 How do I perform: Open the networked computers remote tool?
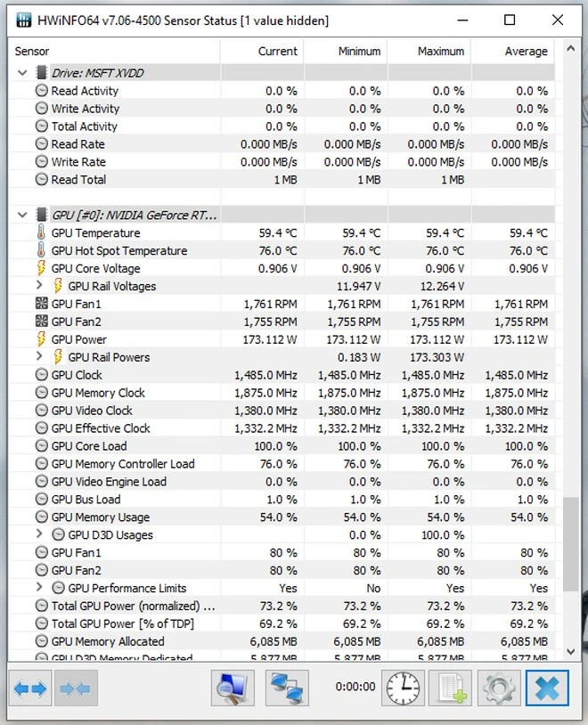point(286,688)
